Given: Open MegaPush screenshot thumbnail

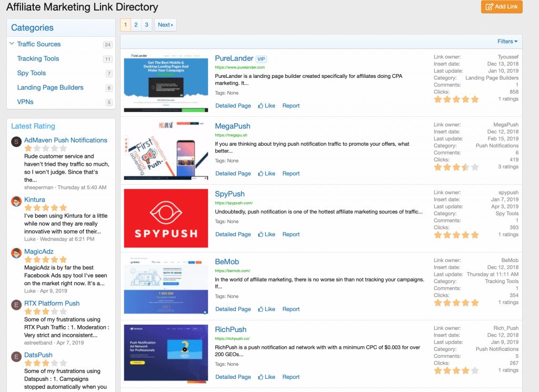Looking at the screenshot, I should [166, 150].
